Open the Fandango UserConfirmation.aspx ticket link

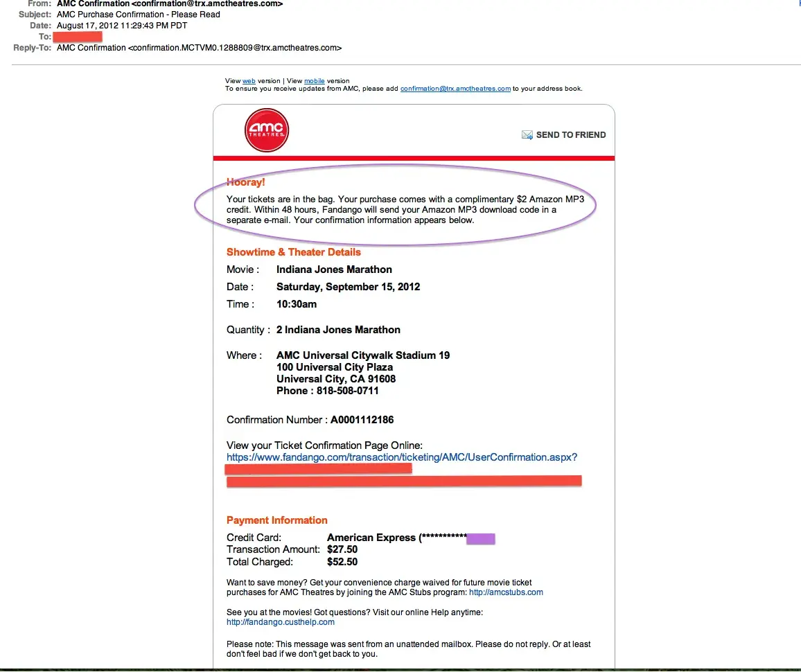[x=401, y=457]
